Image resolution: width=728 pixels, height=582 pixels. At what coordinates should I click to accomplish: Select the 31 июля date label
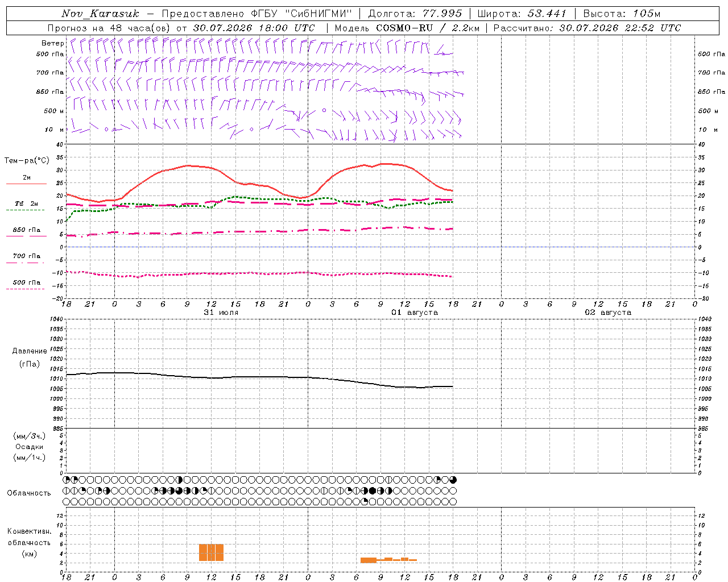pos(221,313)
